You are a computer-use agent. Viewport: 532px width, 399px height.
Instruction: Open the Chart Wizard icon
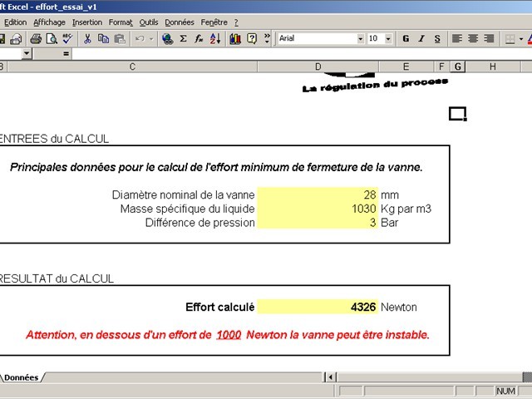[x=235, y=39]
